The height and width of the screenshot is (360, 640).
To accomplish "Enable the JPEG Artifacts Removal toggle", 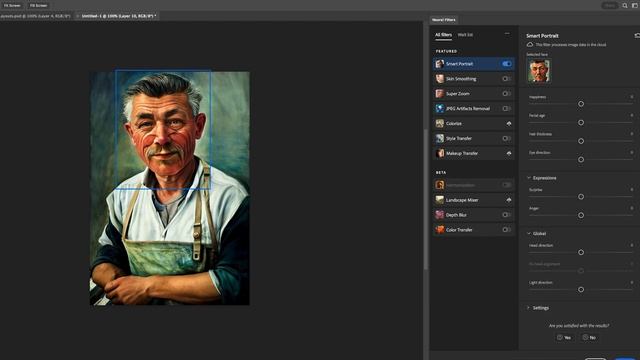I will (507, 109).
